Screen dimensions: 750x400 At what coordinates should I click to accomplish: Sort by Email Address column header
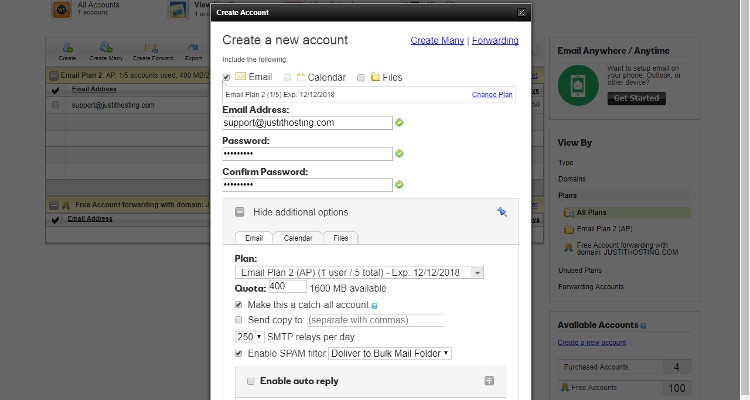(94, 89)
